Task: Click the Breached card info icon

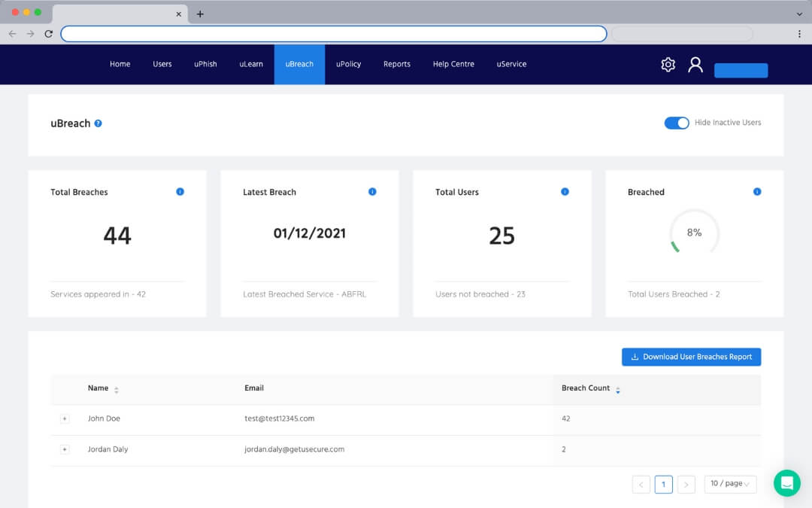Action: 757,192
